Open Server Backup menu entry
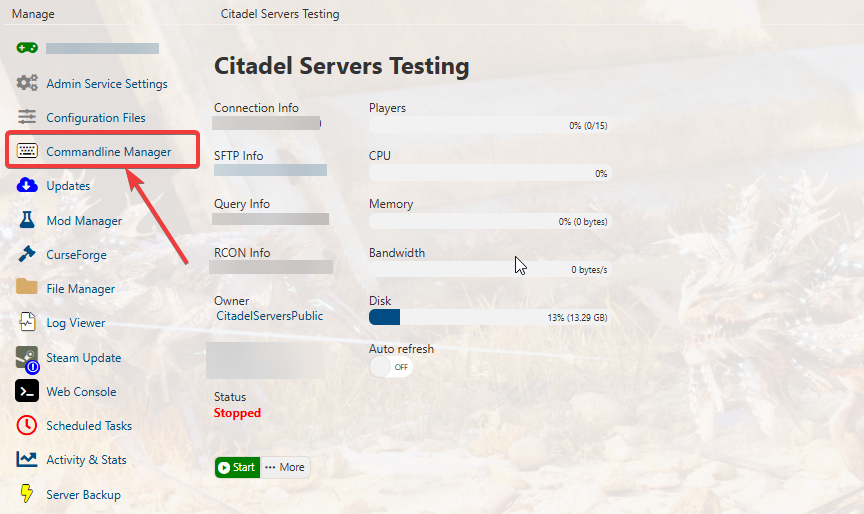This screenshot has width=864, height=514. point(83,495)
